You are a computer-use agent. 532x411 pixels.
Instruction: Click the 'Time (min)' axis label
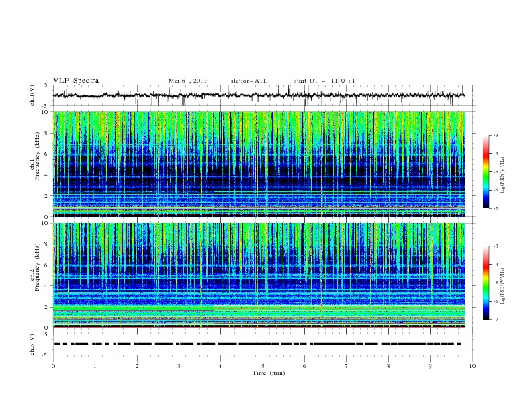coord(269,373)
